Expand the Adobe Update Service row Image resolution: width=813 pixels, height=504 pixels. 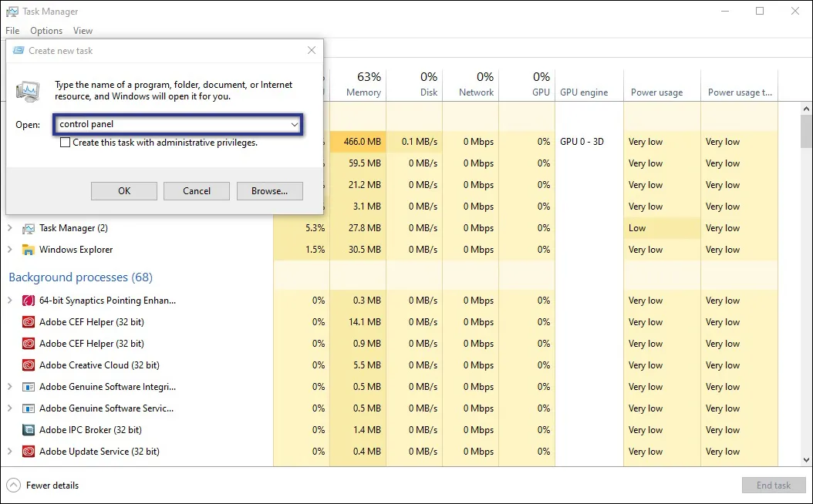coord(10,452)
